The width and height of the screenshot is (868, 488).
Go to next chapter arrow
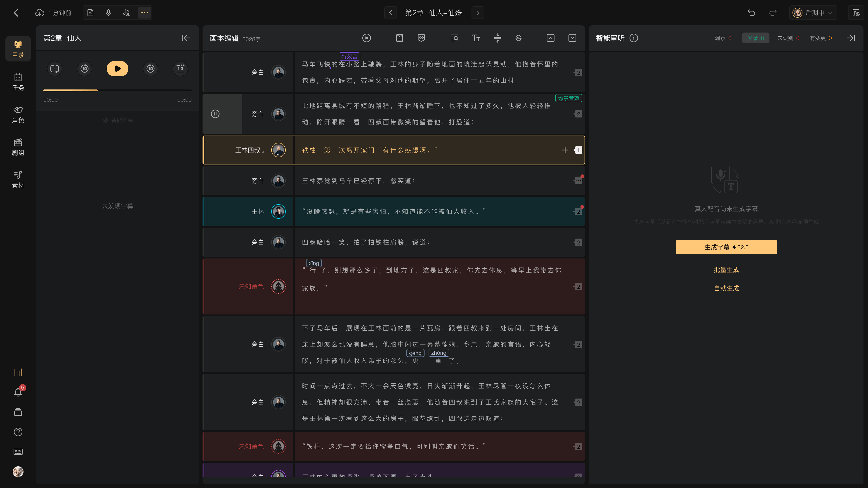tap(478, 13)
